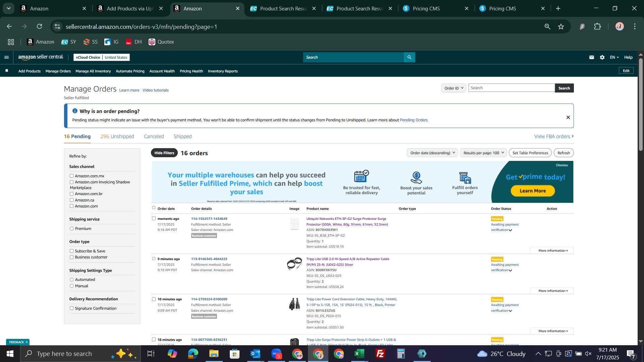Viewport: 644px width, 362px height.
Task: Open the browser tab search chevron
Action: pyautogui.click(x=9, y=8)
